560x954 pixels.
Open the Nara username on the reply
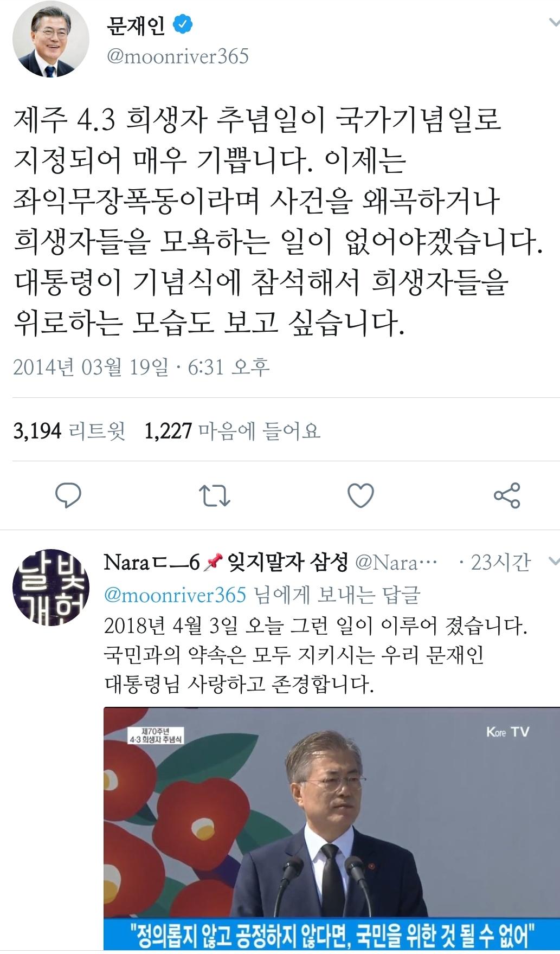226,563
